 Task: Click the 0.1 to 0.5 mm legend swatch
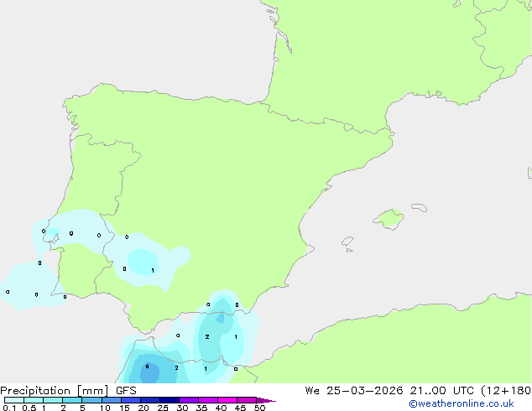14,400
